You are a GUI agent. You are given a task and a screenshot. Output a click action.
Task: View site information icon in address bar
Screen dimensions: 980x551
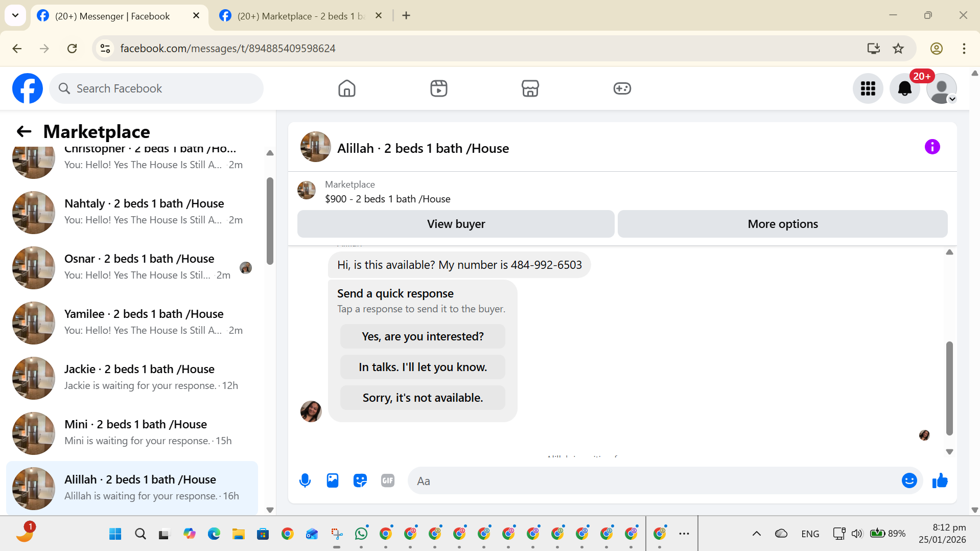(x=105, y=49)
